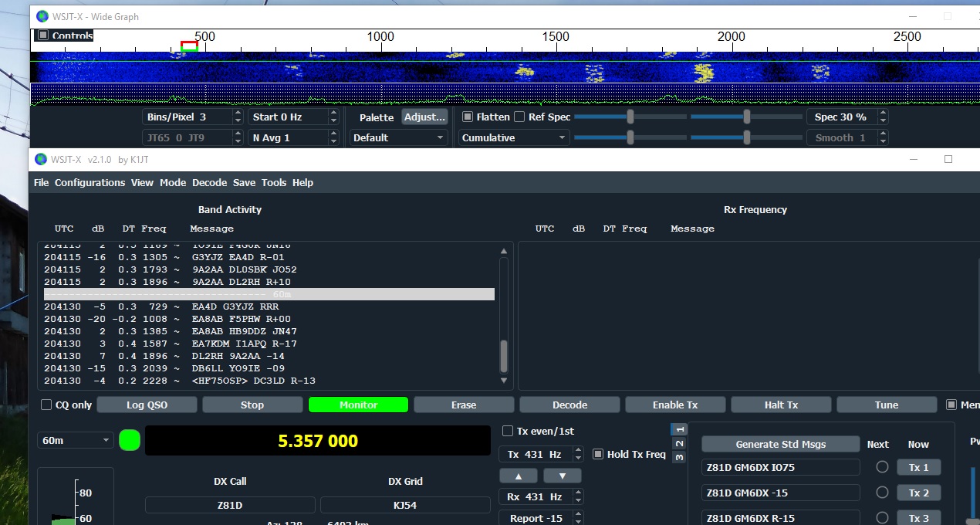Click the Enable Tx button
Screen dimensions: 980x525
[x=675, y=405]
